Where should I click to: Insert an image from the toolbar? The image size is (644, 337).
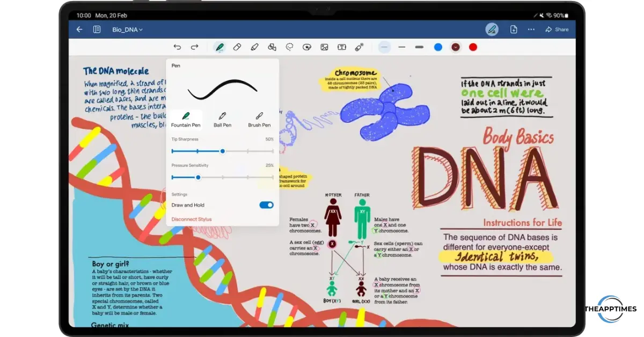click(325, 47)
